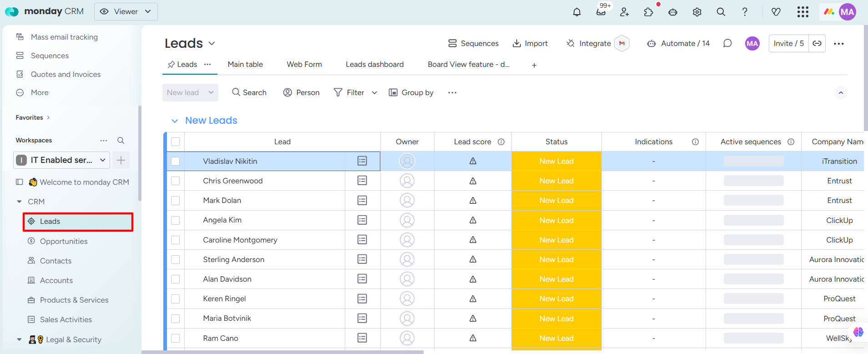The width and height of the screenshot is (868, 354).
Task: Show Indications column info
Action: point(696,142)
